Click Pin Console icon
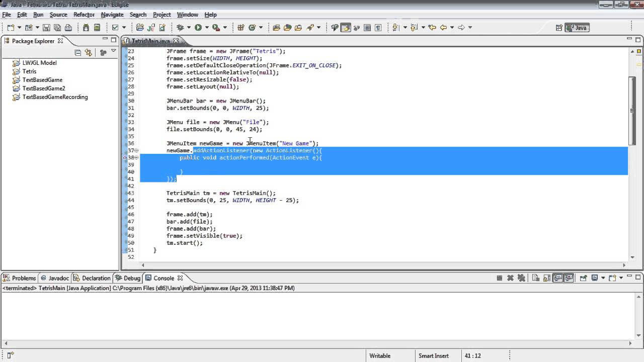This screenshot has height=362, width=644. [583, 278]
